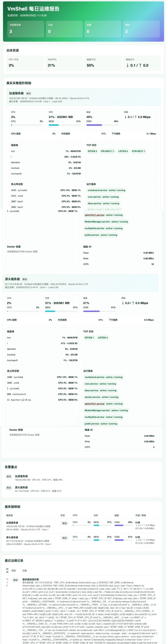
Task: Select the FIN-WAIT-1 1 TCP tag
Action: (107, 151)
